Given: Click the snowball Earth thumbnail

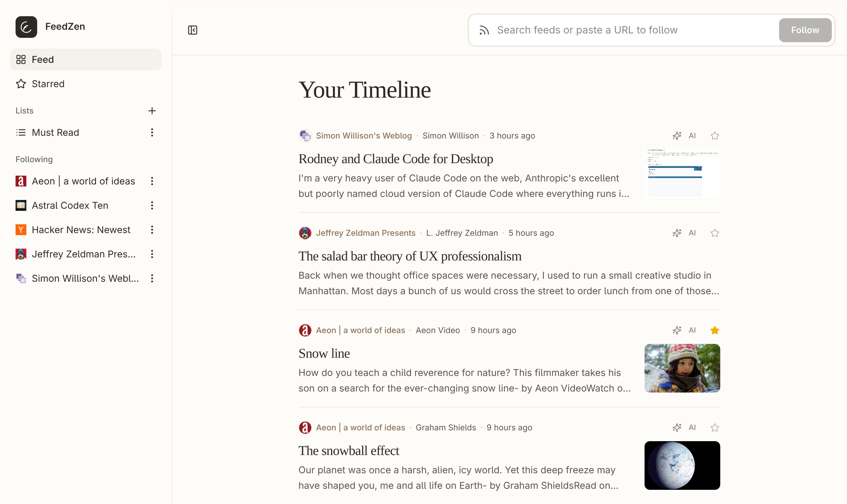Looking at the screenshot, I should [682, 465].
